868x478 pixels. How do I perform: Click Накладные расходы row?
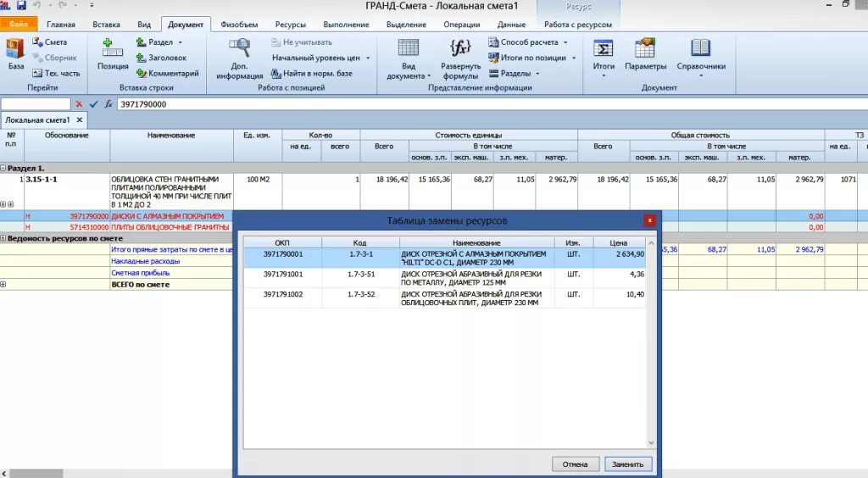(x=146, y=261)
